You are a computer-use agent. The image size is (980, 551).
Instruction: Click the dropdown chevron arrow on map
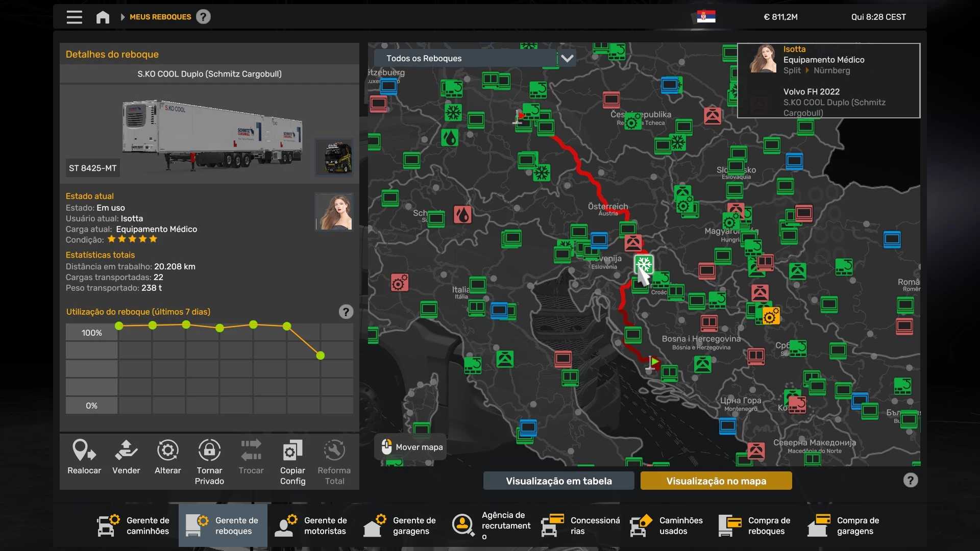point(567,58)
